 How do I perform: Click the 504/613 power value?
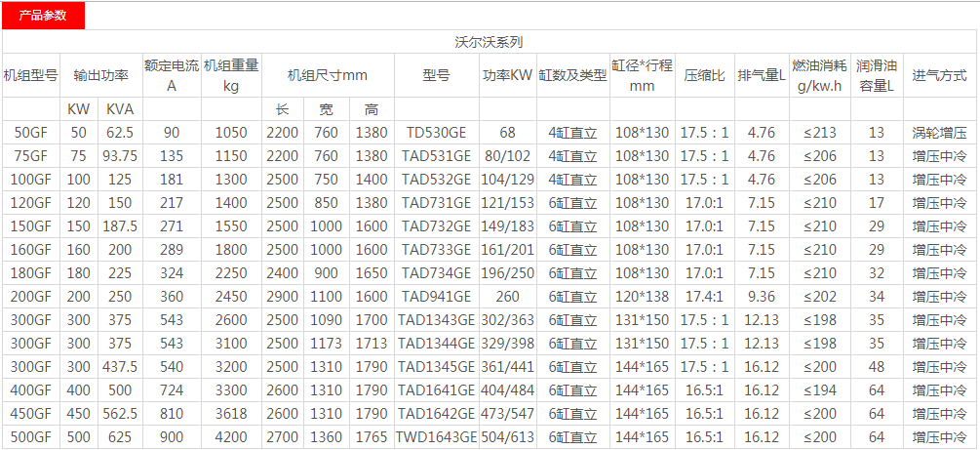point(507,437)
